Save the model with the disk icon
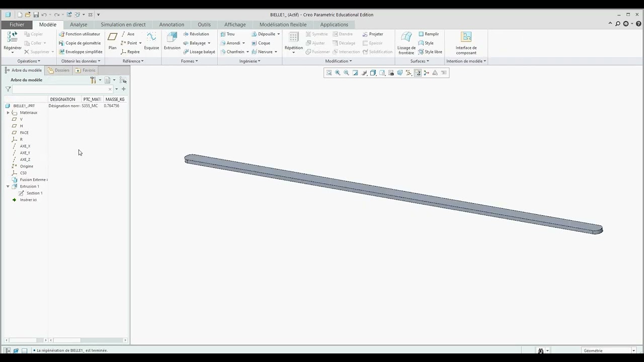This screenshot has width=644, height=362. [x=36, y=15]
